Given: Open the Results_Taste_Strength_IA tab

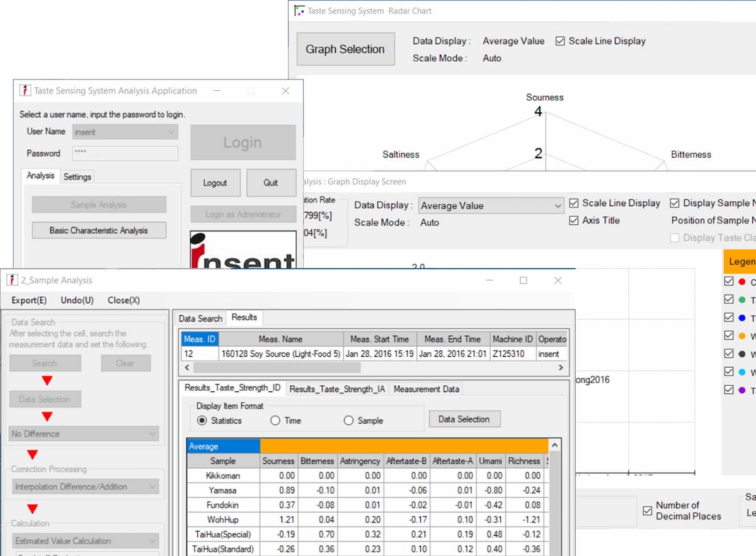Looking at the screenshot, I should pos(337,389).
